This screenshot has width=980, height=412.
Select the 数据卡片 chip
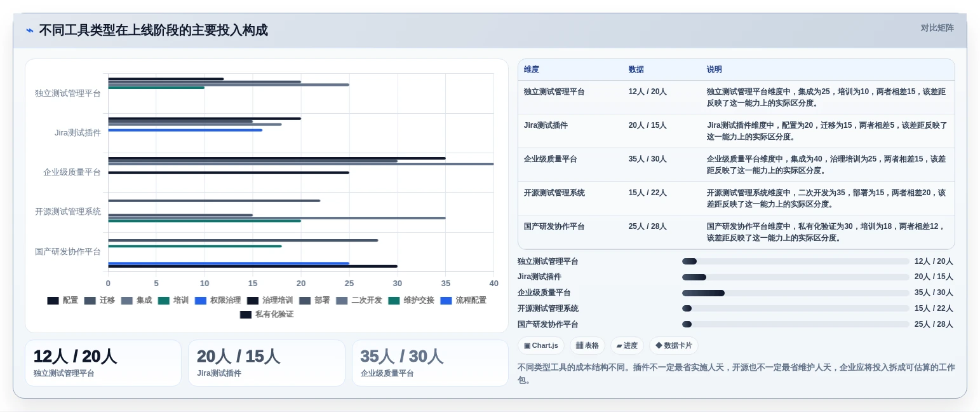tap(674, 346)
